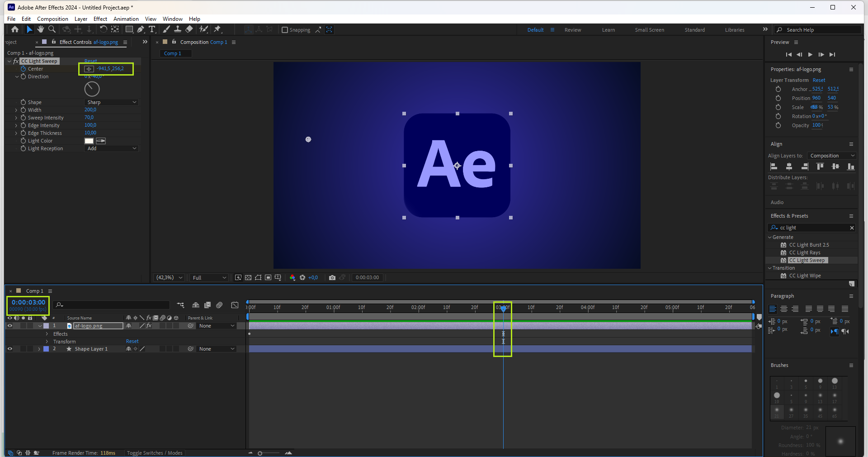Select the Pen tool
This screenshot has width=868, height=457.
coord(141,29)
